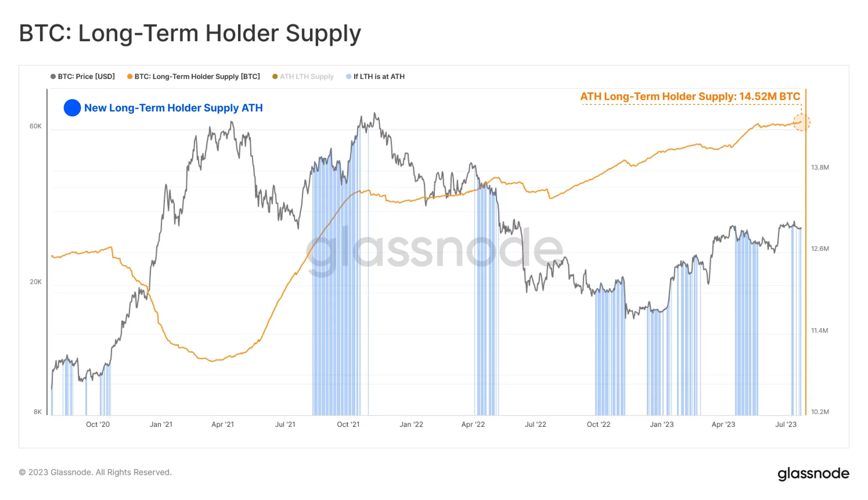
Task: Click the 13.8M supply axis label
Action: 820,167
